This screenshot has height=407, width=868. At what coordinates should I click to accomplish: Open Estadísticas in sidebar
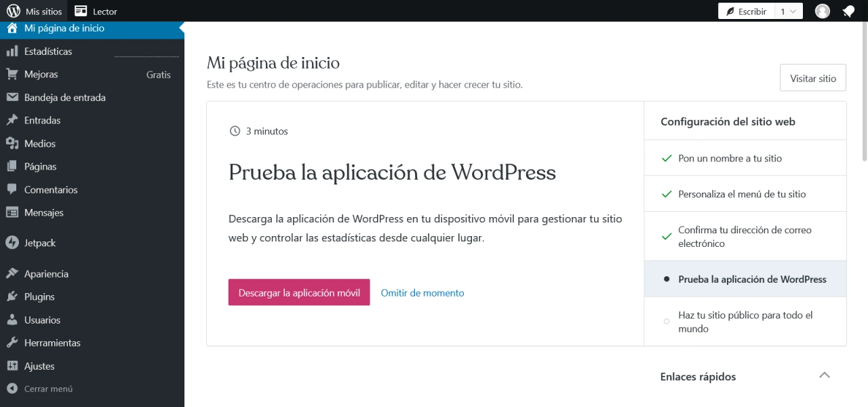coord(92,52)
